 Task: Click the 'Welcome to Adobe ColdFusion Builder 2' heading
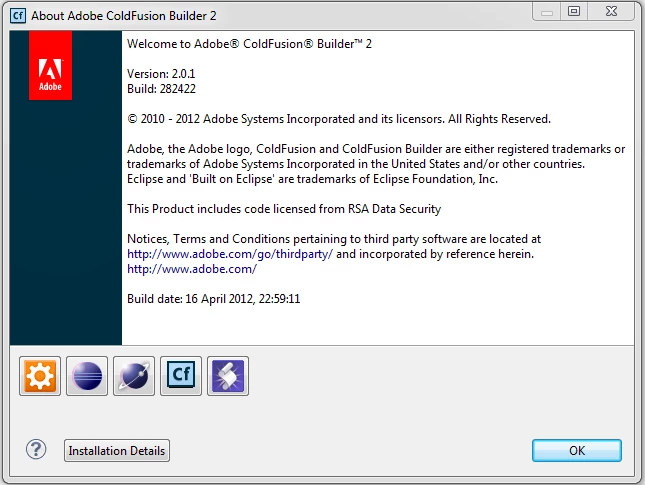click(x=249, y=44)
